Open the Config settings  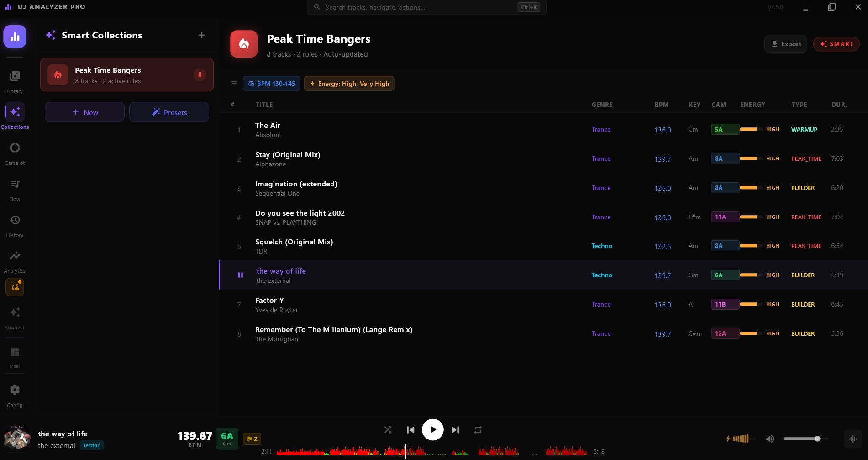[x=15, y=396]
